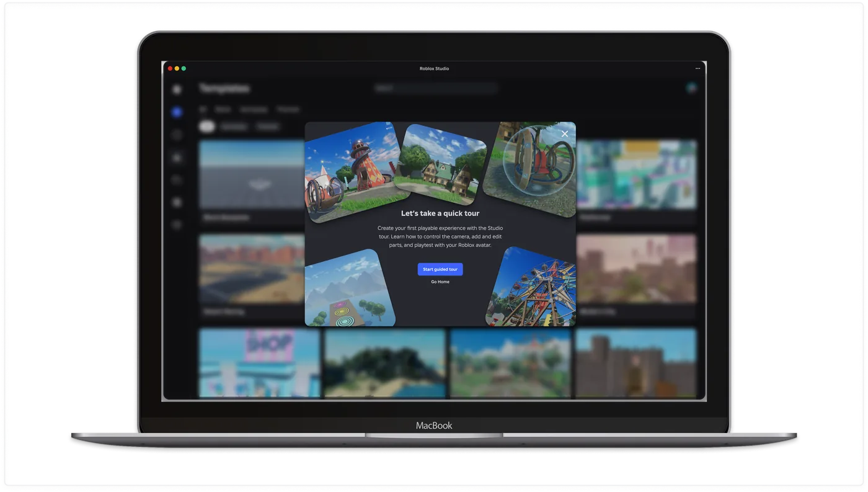
Task: Click the red window close button
Action: [170, 68]
